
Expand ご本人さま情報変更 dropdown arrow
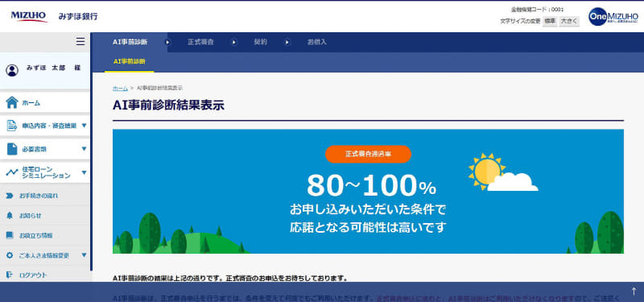[85, 255]
